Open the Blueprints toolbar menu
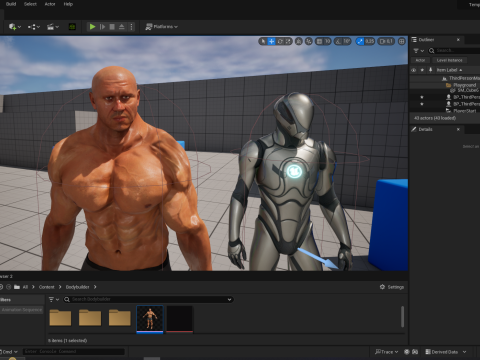480x360 pixels. 34,27
